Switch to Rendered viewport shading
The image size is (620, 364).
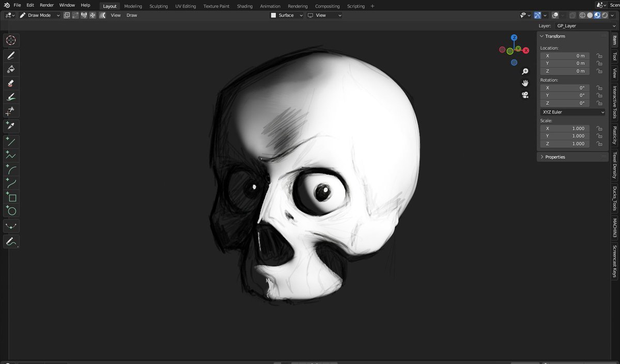[x=605, y=15]
